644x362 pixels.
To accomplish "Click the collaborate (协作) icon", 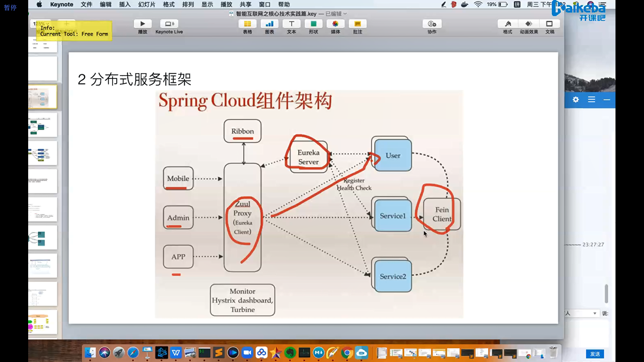I will point(432,24).
